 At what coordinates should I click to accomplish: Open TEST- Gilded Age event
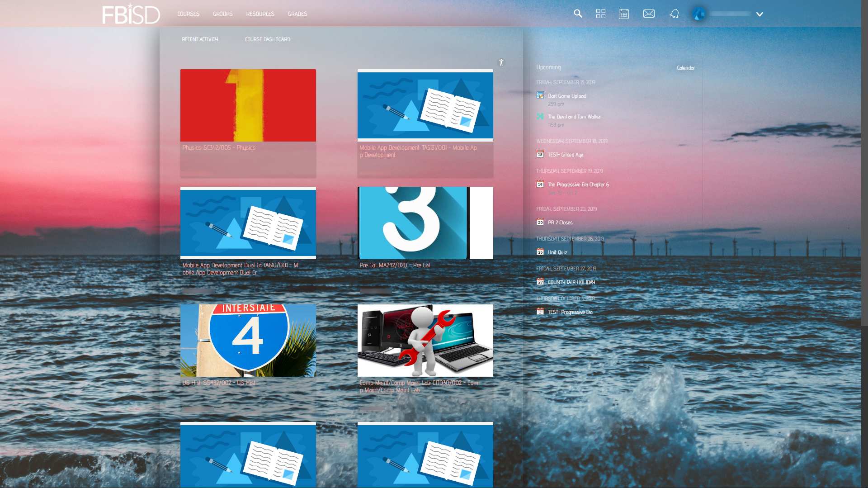[566, 155]
